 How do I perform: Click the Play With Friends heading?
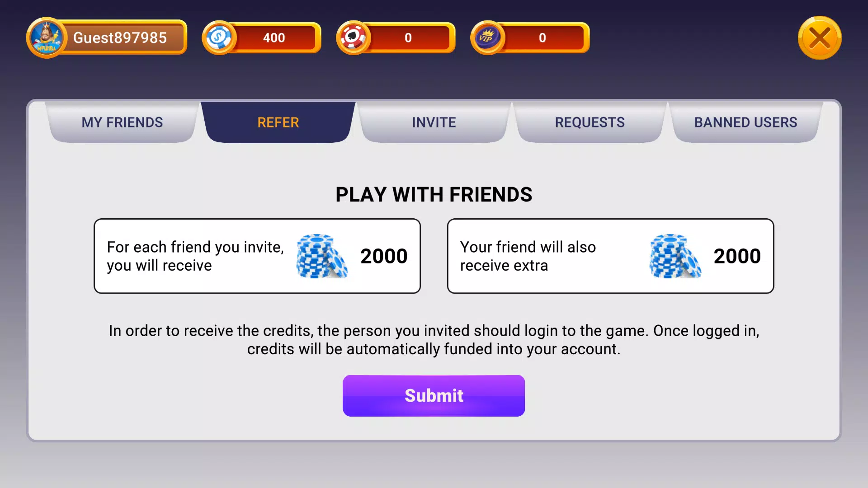pyautogui.click(x=434, y=195)
